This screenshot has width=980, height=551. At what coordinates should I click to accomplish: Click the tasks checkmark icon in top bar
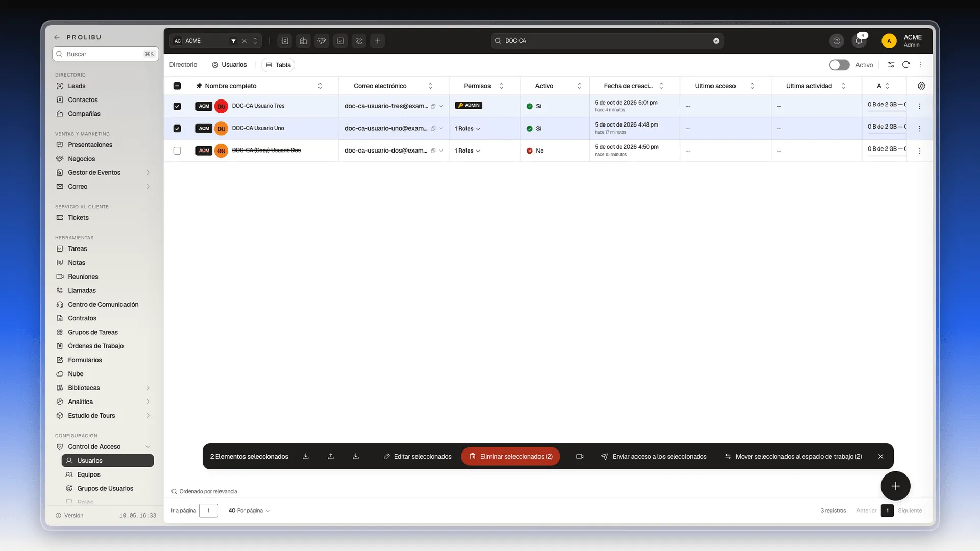pos(340,41)
